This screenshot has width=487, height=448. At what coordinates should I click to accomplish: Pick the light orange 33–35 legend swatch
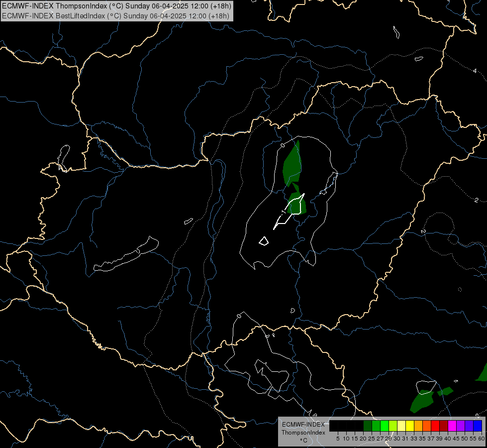[x=418, y=426]
